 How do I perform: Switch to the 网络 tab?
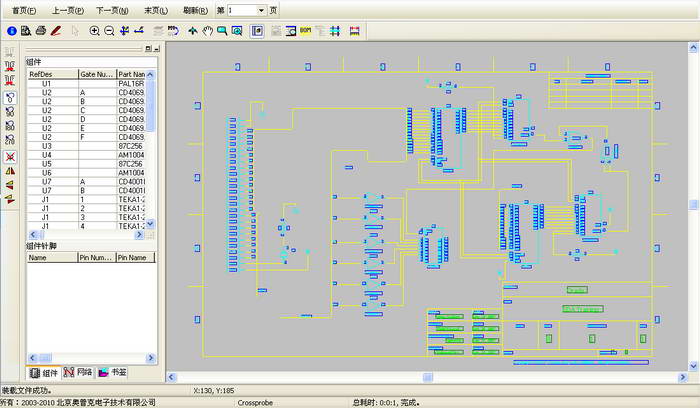point(78,372)
